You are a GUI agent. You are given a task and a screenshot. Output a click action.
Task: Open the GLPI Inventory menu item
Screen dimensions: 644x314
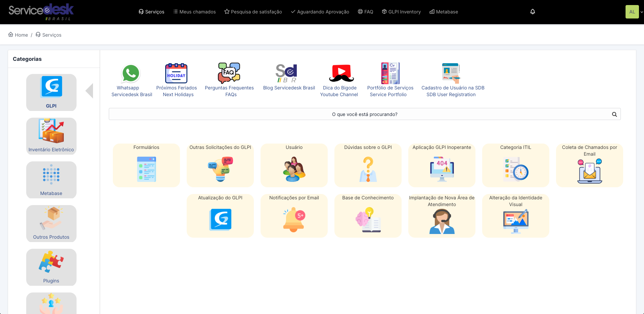click(x=401, y=11)
